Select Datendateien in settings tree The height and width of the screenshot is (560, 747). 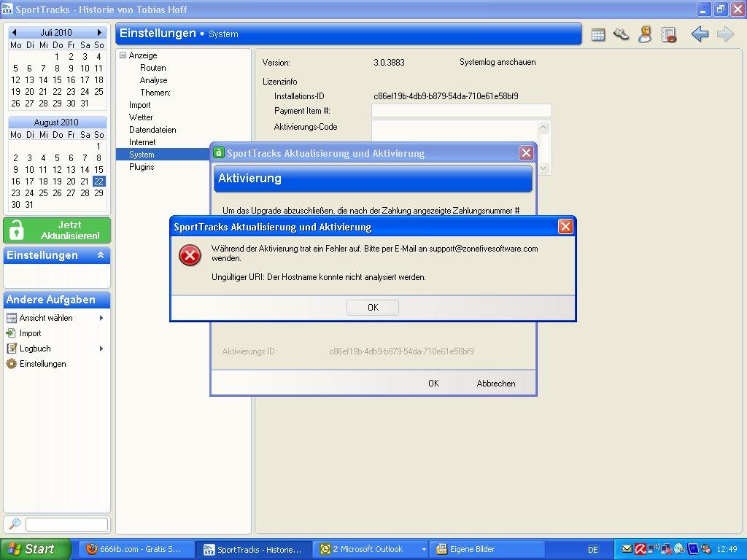point(152,130)
